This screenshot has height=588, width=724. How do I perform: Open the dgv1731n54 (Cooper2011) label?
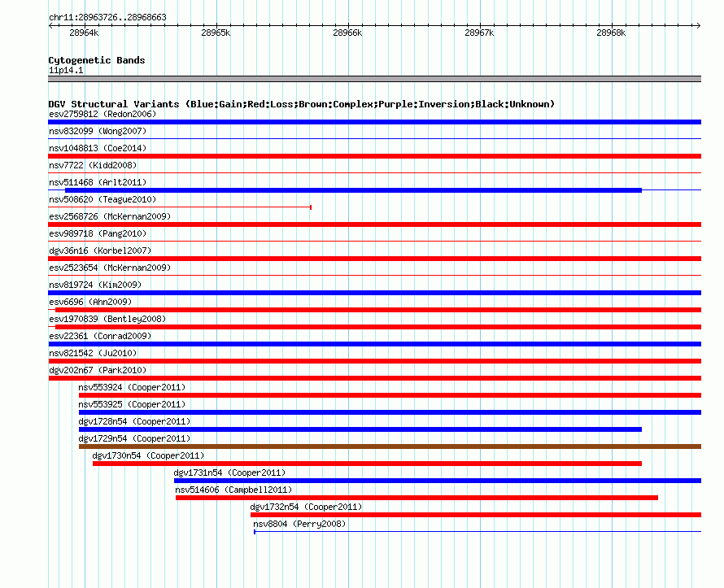229,473
